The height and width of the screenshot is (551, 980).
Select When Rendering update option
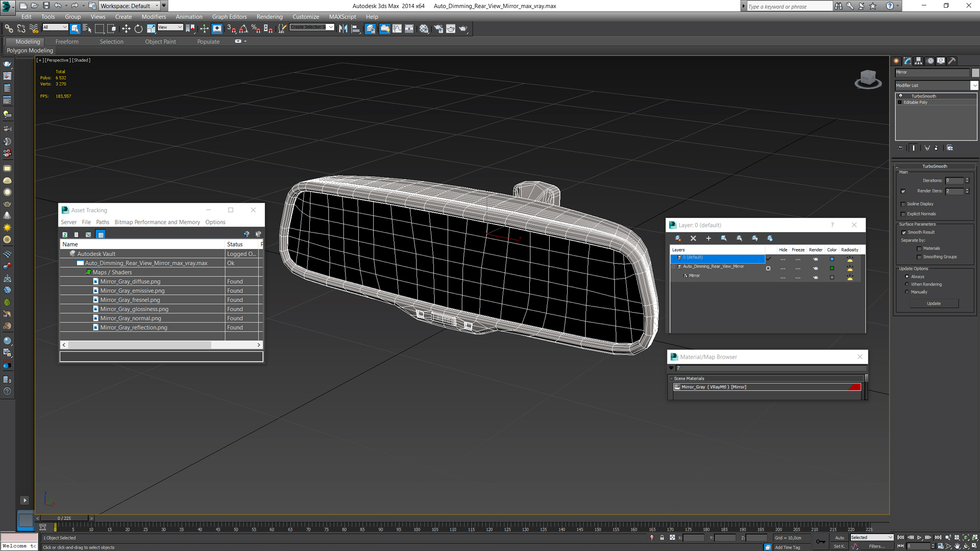(907, 284)
